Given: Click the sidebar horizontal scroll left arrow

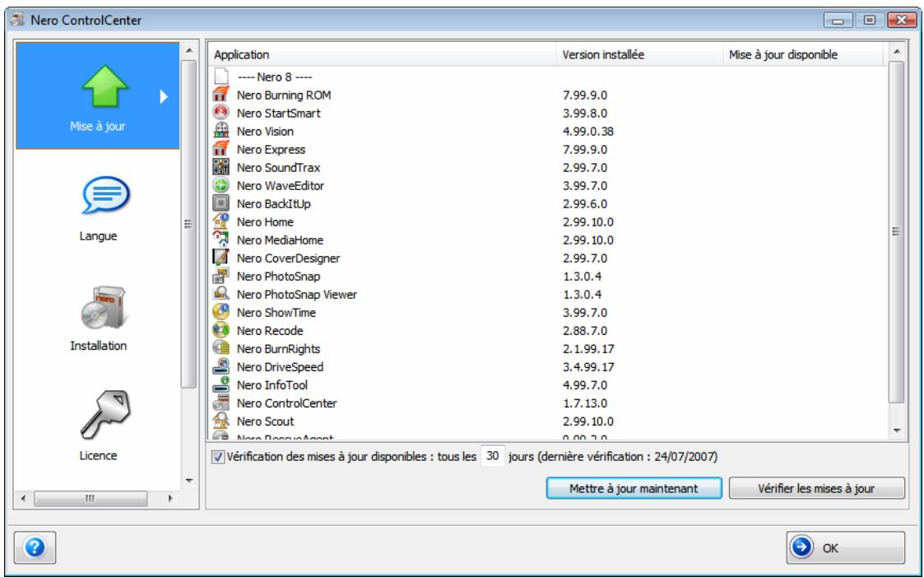Looking at the screenshot, I should tap(23, 499).
